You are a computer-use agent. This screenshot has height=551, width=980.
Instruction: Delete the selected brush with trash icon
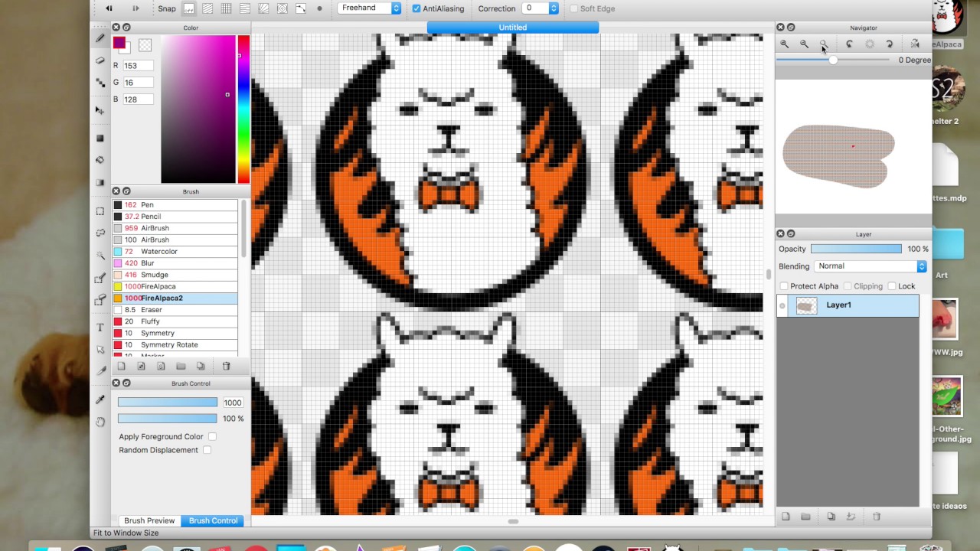pos(226,367)
